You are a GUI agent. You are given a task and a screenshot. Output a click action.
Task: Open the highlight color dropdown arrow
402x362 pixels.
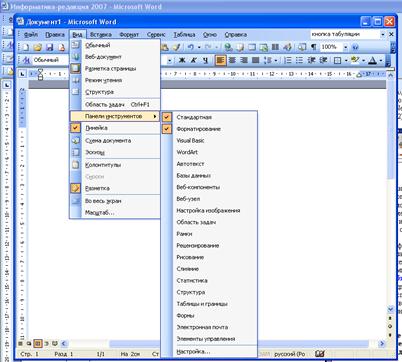(x=363, y=60)
